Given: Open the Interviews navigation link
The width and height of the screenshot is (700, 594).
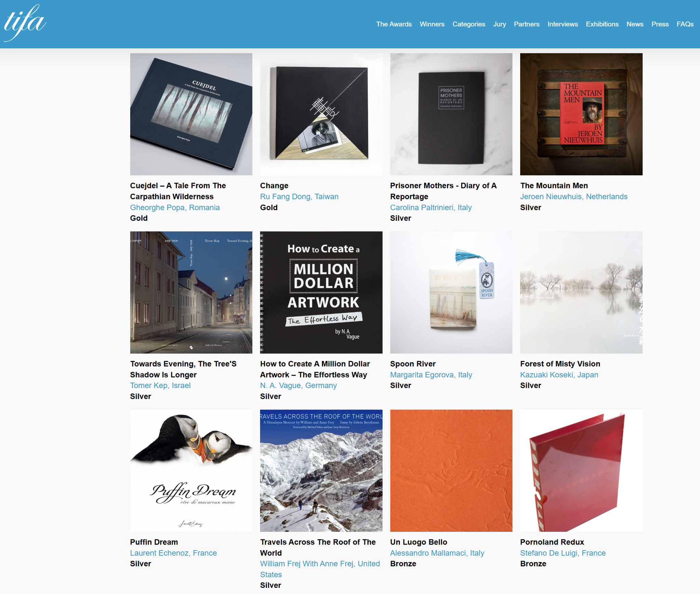Looking at the screenshot, I should pyautogui.click(x=563, y=24).
